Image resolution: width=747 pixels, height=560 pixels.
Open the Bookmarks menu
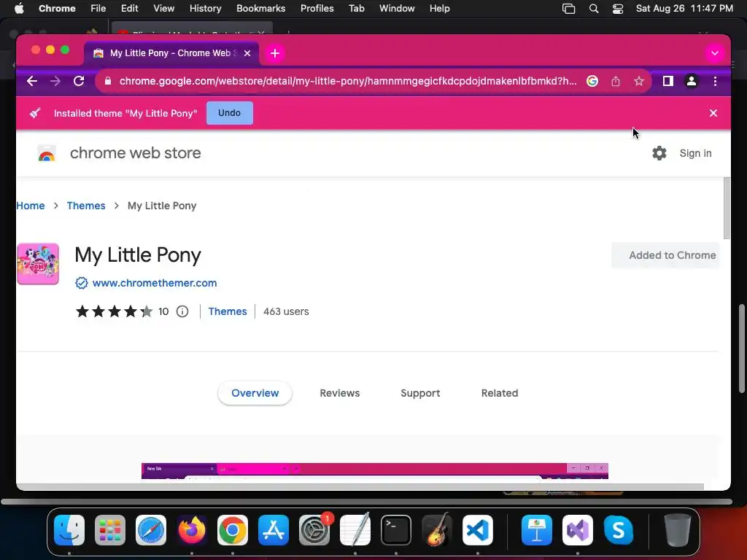[x=260, y=9]
